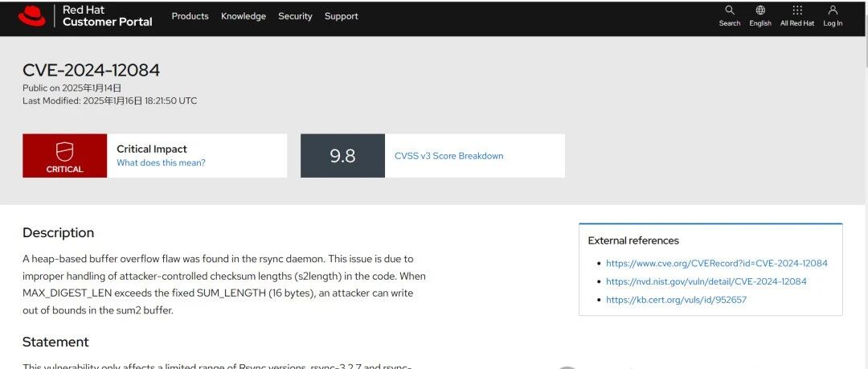Image resolution: width=868 pixels, height=369 pixels.
Task: Open the cve.org CVERecord reference link
Action: [716, 263]
